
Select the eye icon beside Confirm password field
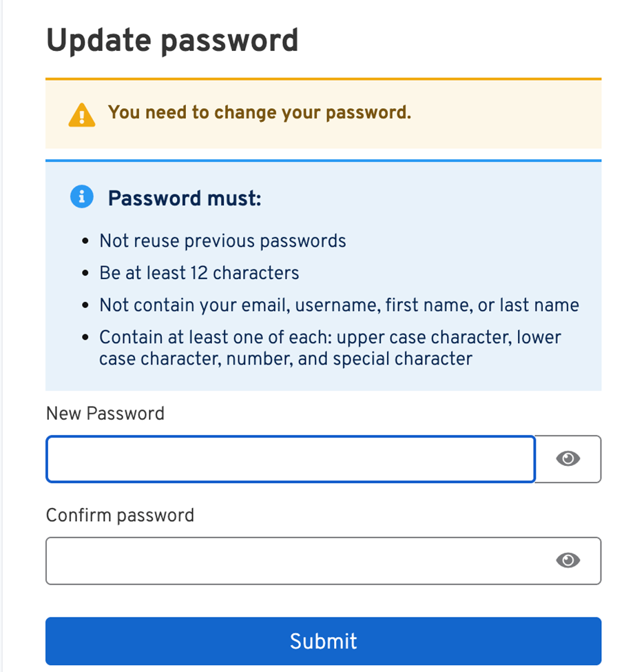click(x=568, y=560)
